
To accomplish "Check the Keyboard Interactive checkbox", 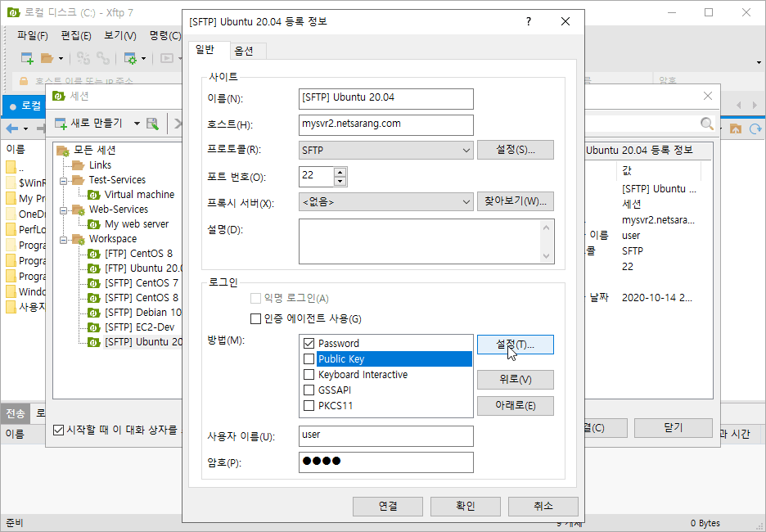I will coord(309,375).
